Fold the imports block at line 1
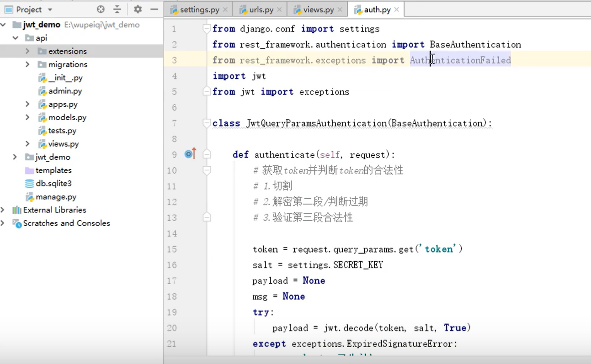The height and width of the screenshot is (364, 591). pos(206,28)
